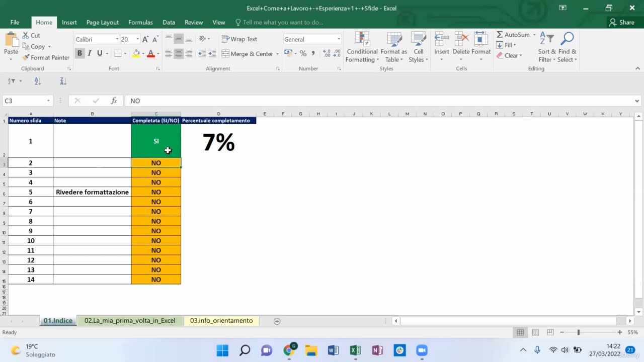This screenshot has height=362, width=644.
Task: Click the Paste clipboard icon
Action: (11, 39)
